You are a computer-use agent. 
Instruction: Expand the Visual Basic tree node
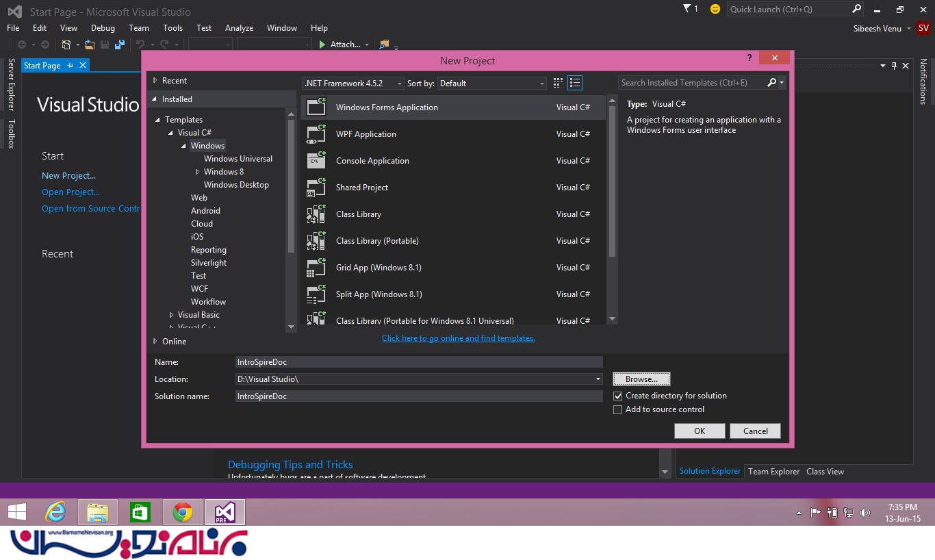[x=172, y=315]
